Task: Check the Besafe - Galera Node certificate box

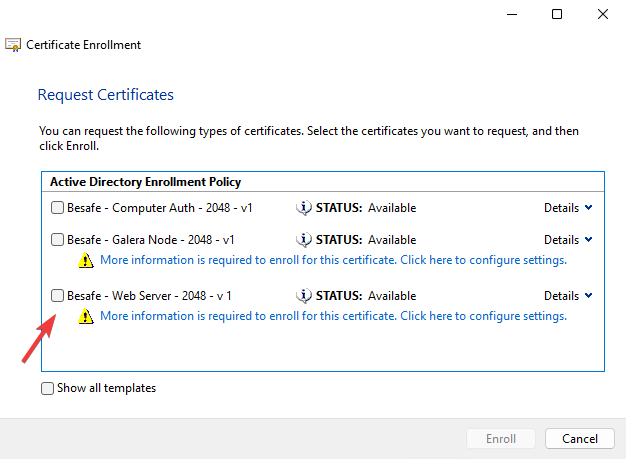Action: point(57,239)
